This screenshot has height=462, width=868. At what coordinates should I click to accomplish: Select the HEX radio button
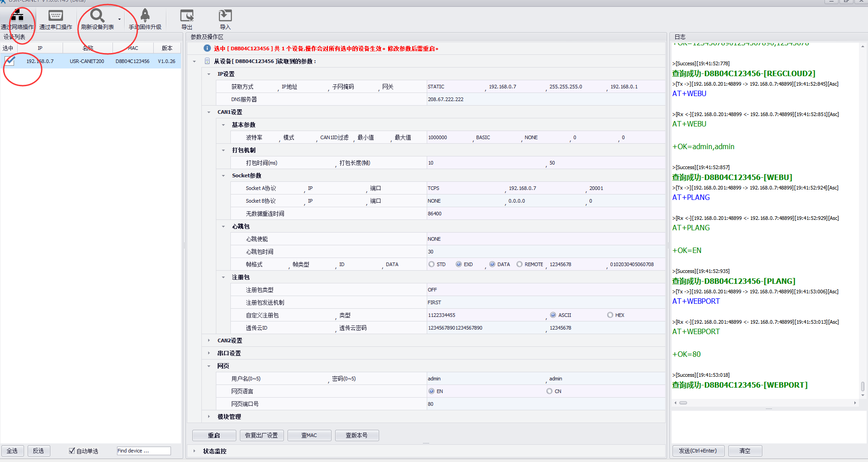[x=610, y=315]
